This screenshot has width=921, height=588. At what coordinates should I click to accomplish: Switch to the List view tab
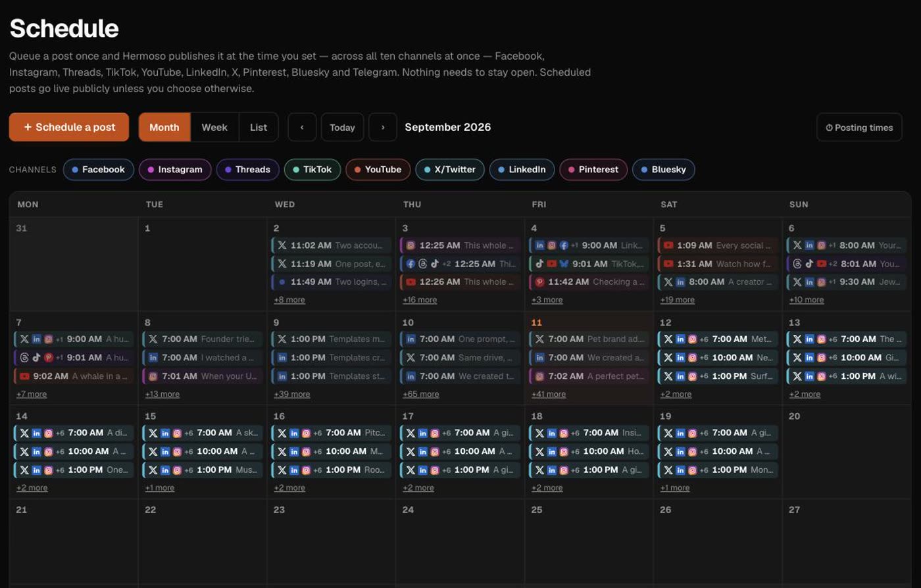tap(259, 127)
